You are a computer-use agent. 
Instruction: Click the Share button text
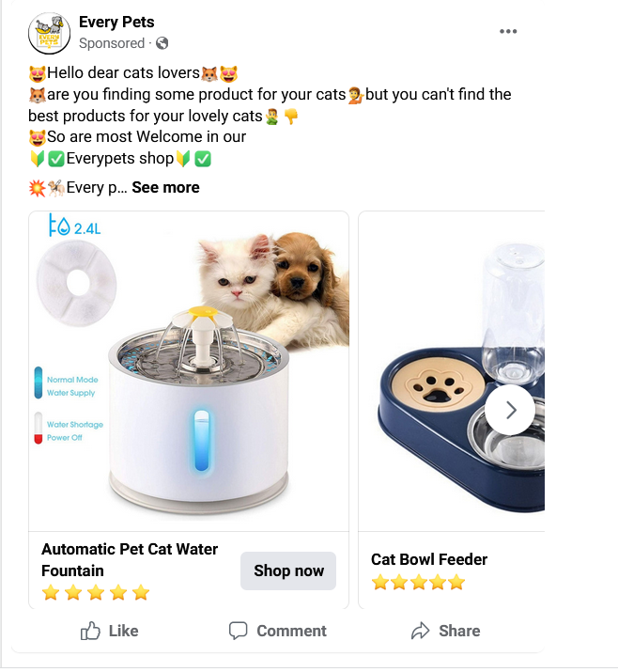459,631
